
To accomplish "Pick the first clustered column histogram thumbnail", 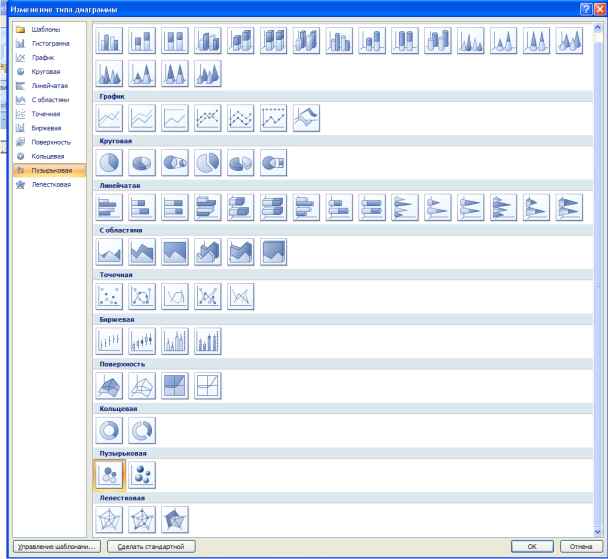I will pos(109,40).
